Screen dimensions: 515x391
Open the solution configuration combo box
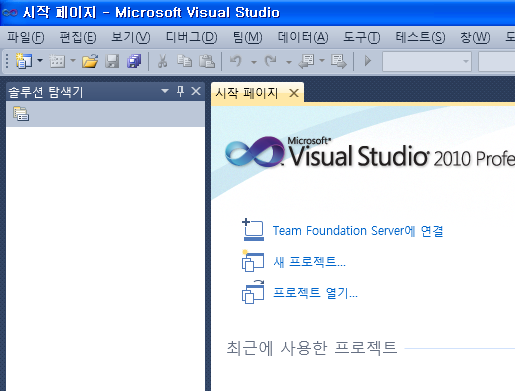[x=427, y=61]
